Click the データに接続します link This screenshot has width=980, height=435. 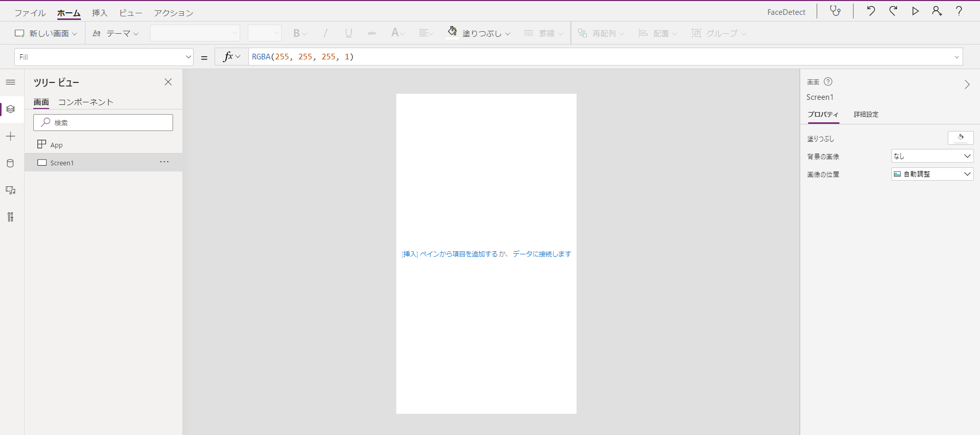click(x=542, y=254)
